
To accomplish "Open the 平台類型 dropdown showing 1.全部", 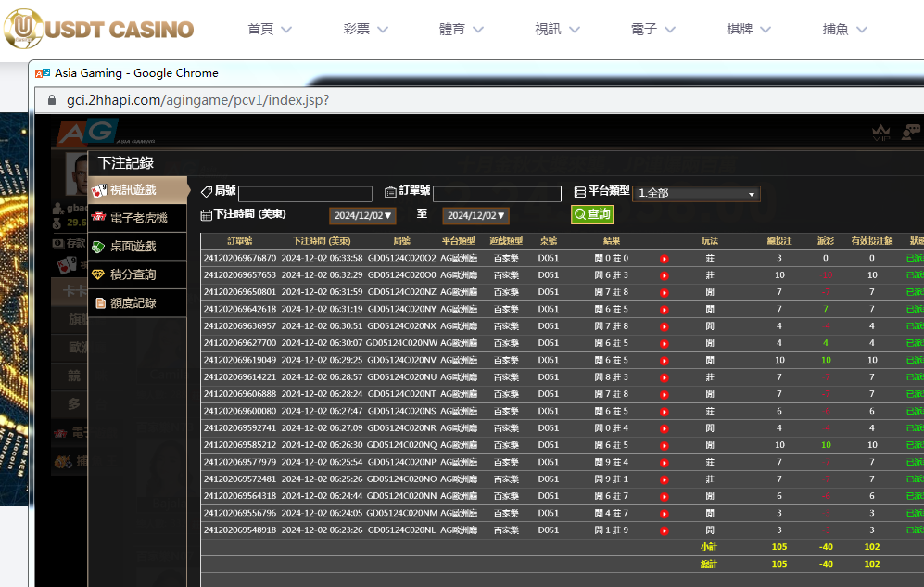I will 695,194.
